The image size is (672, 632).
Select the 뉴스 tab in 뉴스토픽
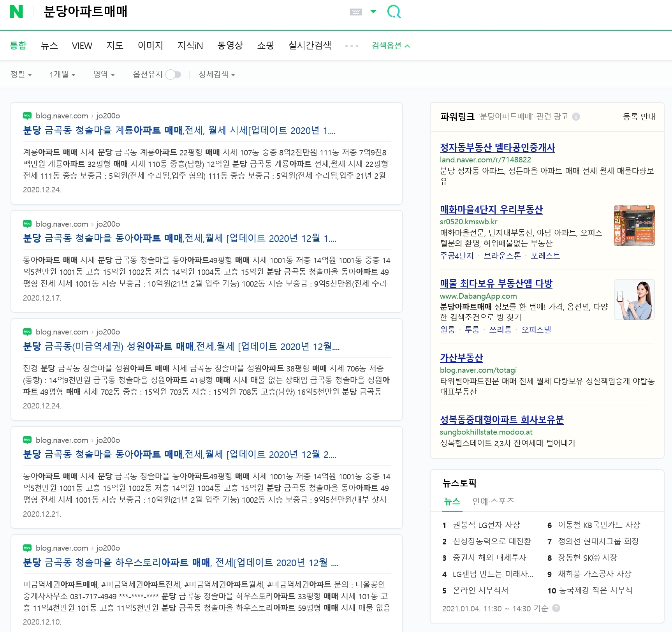[452, 501]
